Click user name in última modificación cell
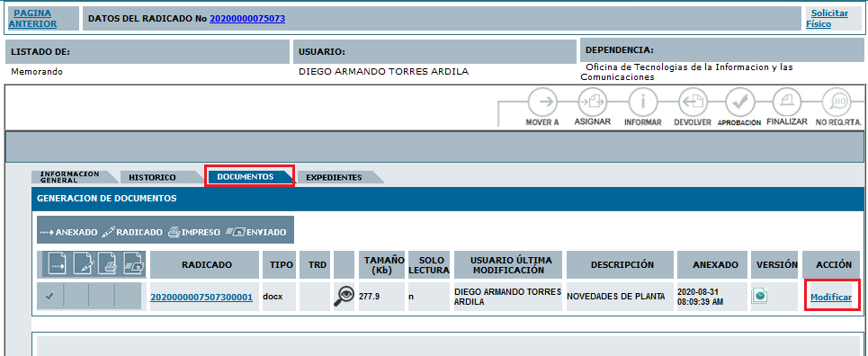The height and width of the screenshot is (356, 868). (507, 296)
